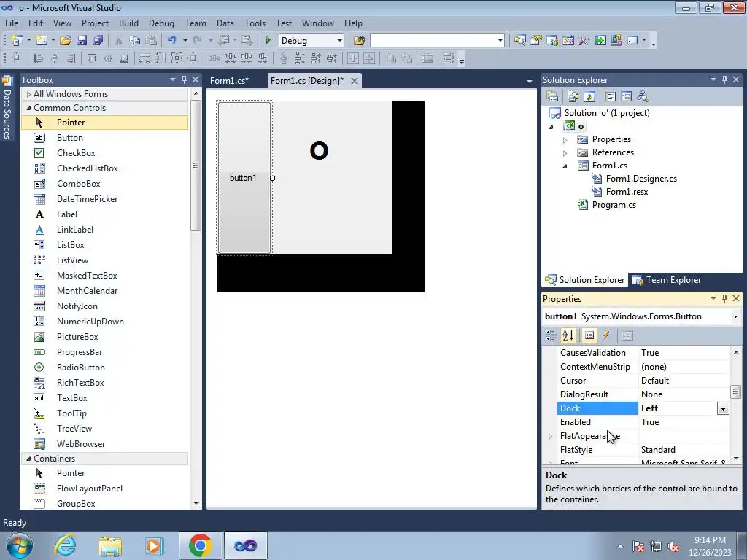Open the Properties Window toolbar icon
747x560 pixels.
(x=536, y=41)
